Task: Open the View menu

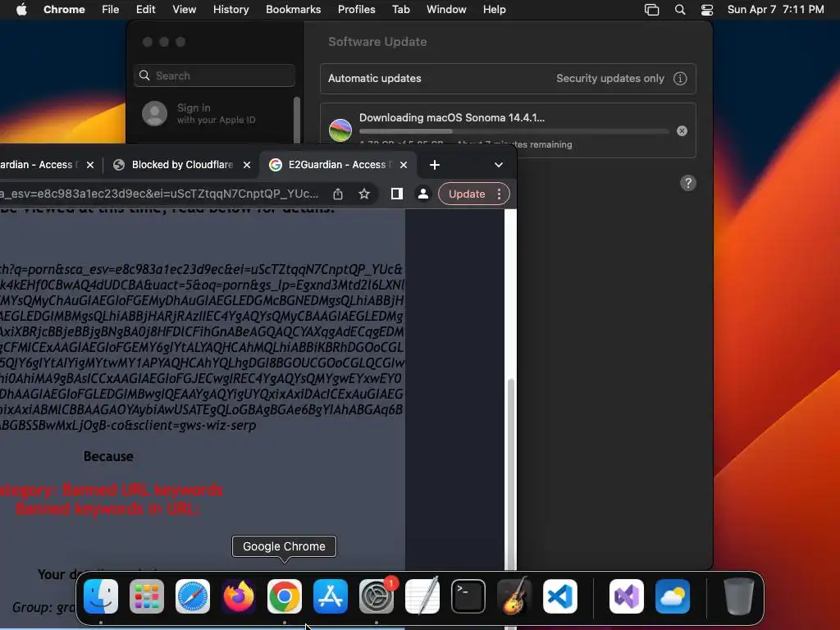Action: 185,10
